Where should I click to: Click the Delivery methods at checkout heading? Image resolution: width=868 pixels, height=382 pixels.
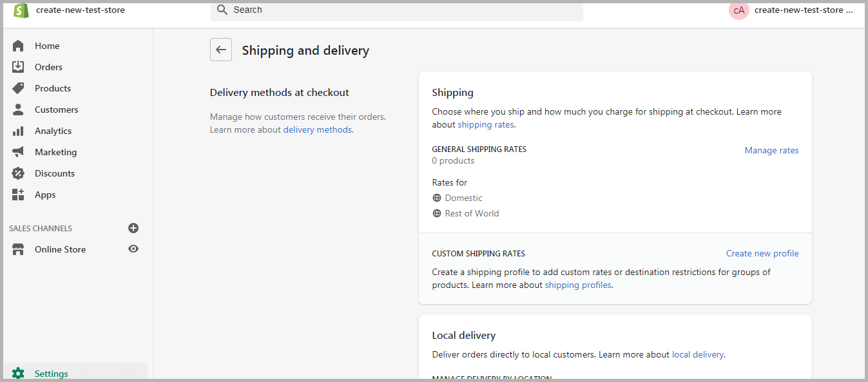pos(279,92)
